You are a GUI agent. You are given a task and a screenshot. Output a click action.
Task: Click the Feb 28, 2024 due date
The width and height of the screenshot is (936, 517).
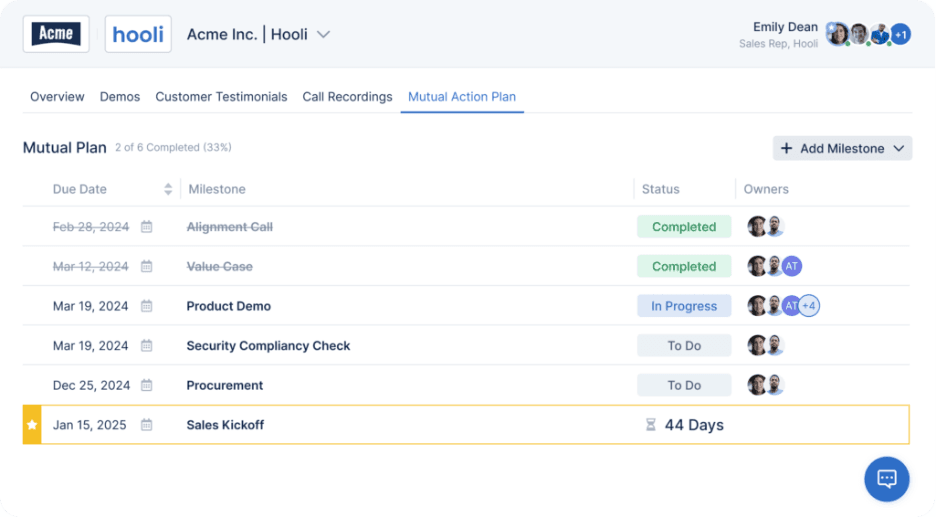91,227
